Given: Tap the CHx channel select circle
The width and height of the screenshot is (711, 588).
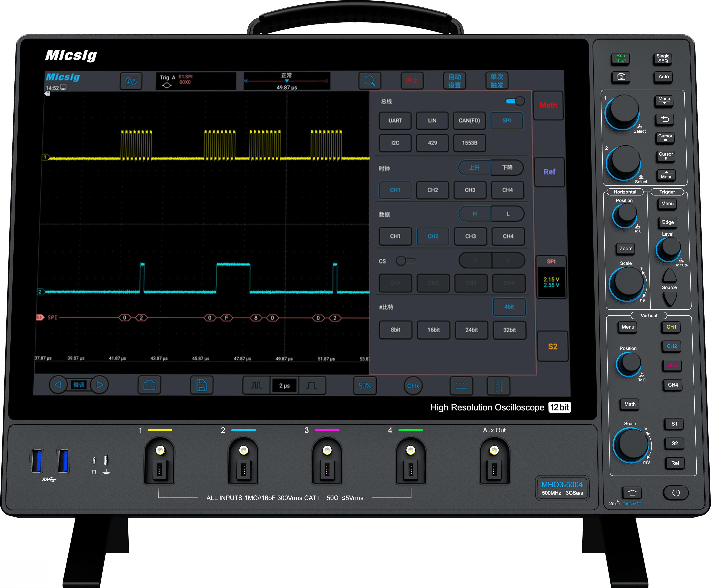Looking at the screenshot, I should click(413, 386).
